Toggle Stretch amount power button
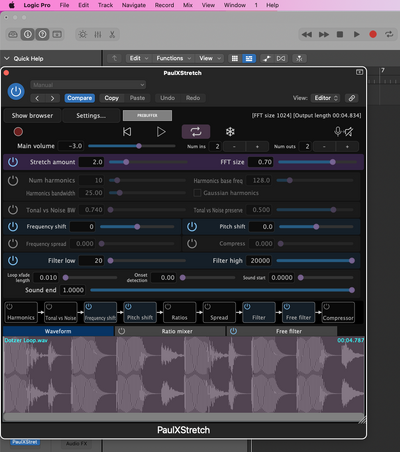 [13, 162]
